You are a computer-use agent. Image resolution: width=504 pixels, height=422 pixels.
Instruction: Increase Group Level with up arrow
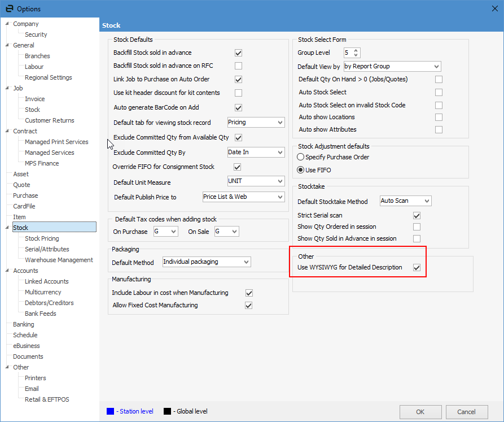(x=356, y=50)
